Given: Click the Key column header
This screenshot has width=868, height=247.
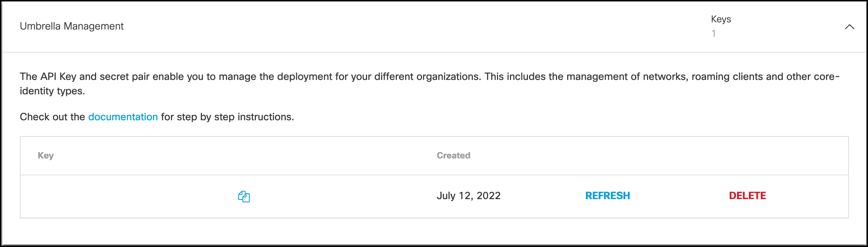Looking at the screenshot, I should (46, 155).
